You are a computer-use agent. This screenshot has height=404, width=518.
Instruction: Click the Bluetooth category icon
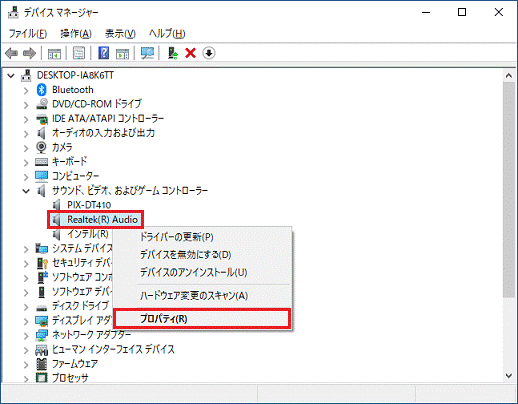pyautogui.click(x=41, y=90)
